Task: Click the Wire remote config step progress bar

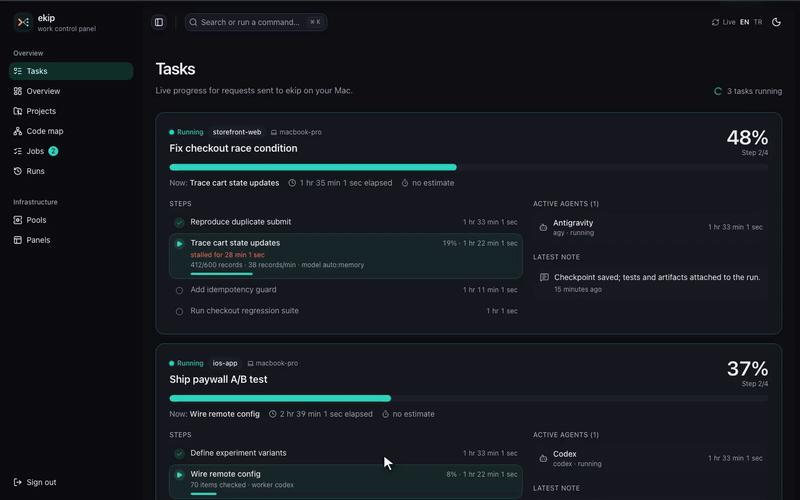Action: [x=204, y=494]
